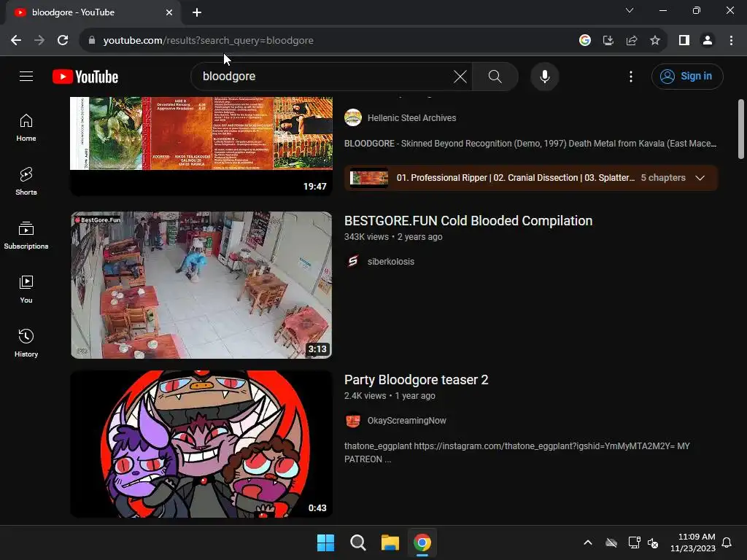Show hidden system tray icons
The height and width of the screenshot is (560, 747).
tap(588, 542)
